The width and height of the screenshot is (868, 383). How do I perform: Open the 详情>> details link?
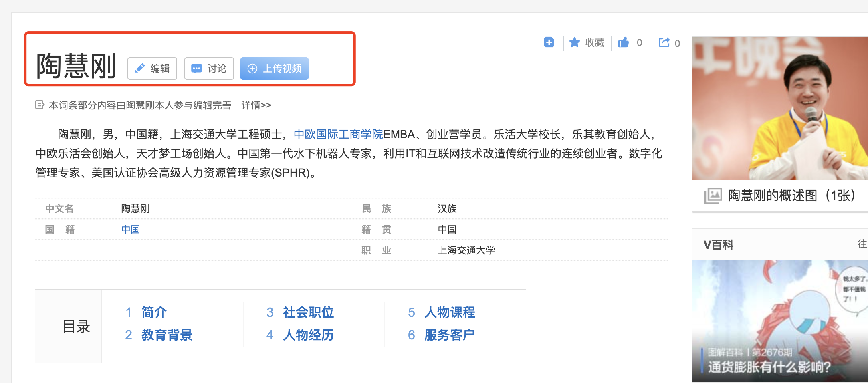pyautogui.click(x=256, y=105)
